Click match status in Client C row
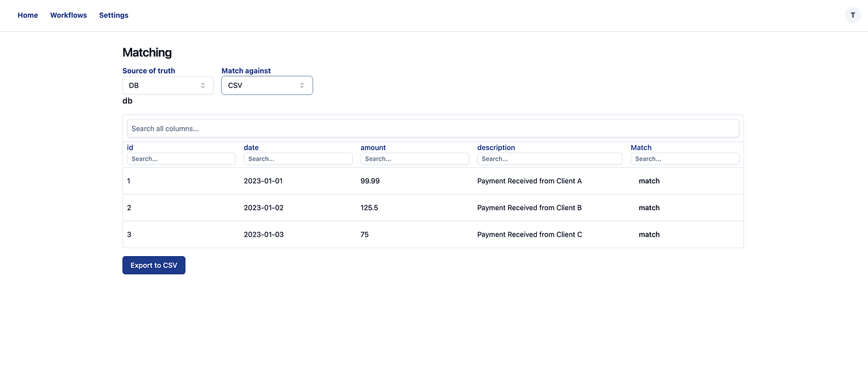868x390 pixels. [649, 235]
